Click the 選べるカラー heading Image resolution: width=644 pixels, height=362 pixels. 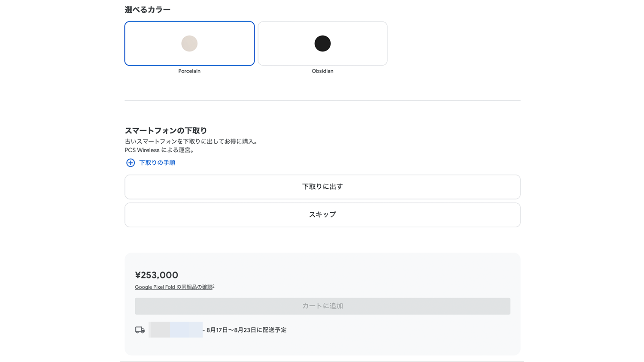tap(147, 10)
